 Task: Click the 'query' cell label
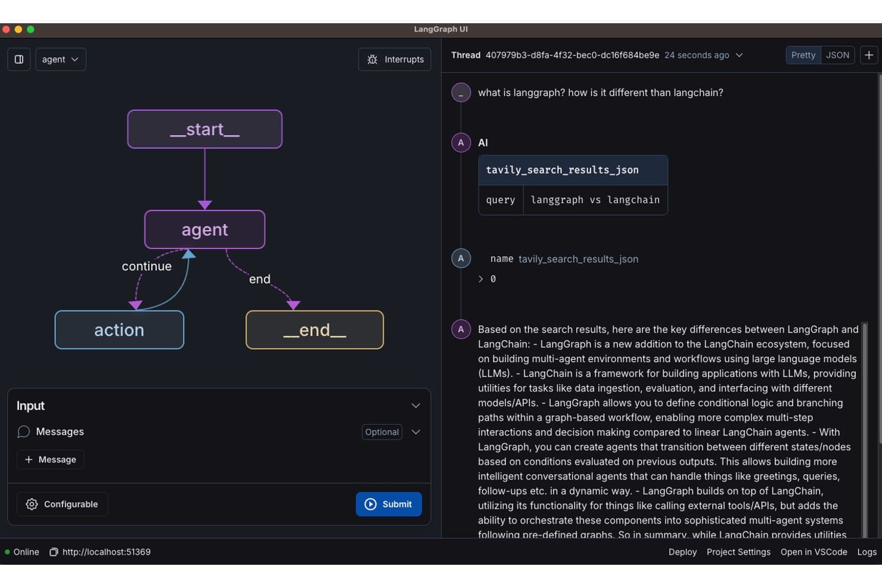click(501, 200)
